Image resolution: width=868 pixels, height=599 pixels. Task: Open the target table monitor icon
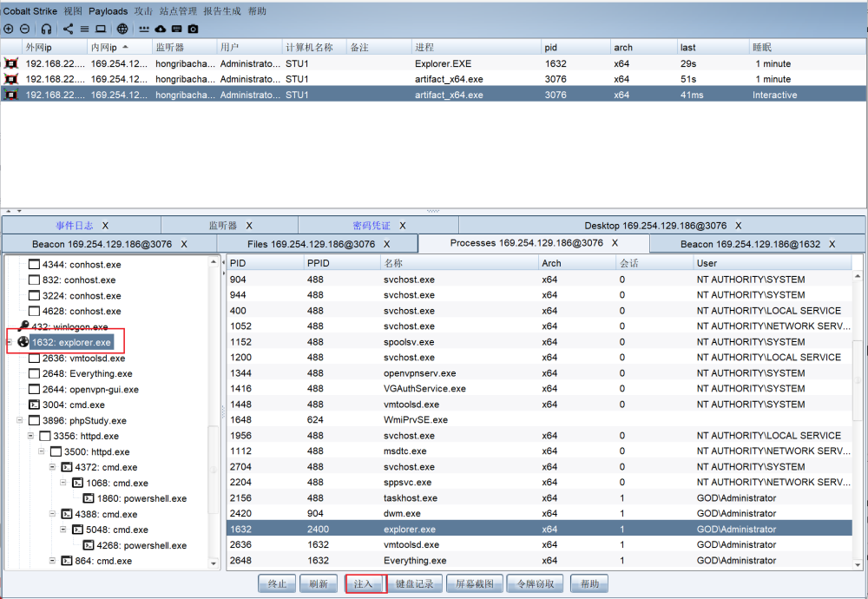101,29
